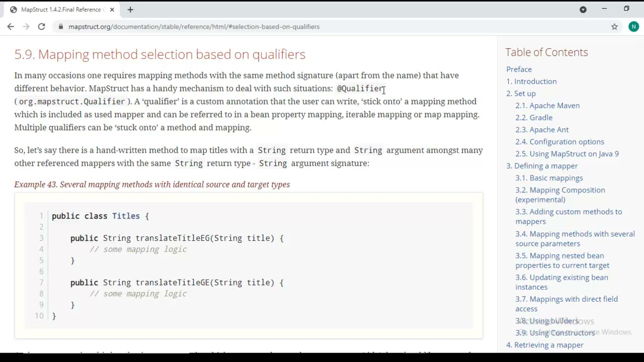
Task: Jump to 1. Introduction
Action: 531,81
